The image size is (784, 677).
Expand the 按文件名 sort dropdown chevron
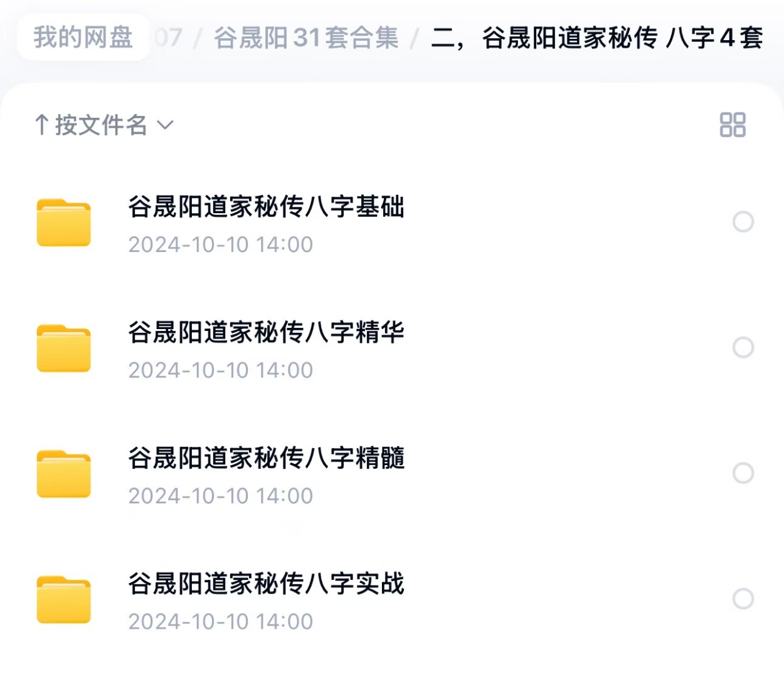point(165,125)
